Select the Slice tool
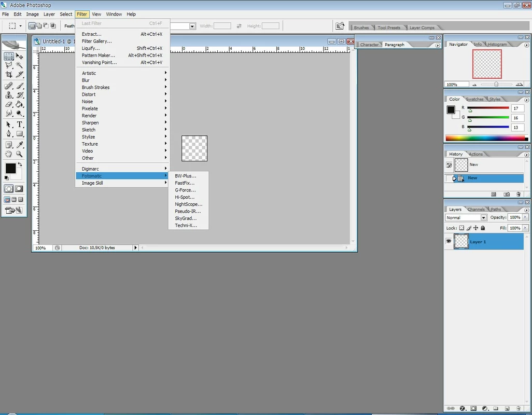The image size is (532, 415). [19, 74]
